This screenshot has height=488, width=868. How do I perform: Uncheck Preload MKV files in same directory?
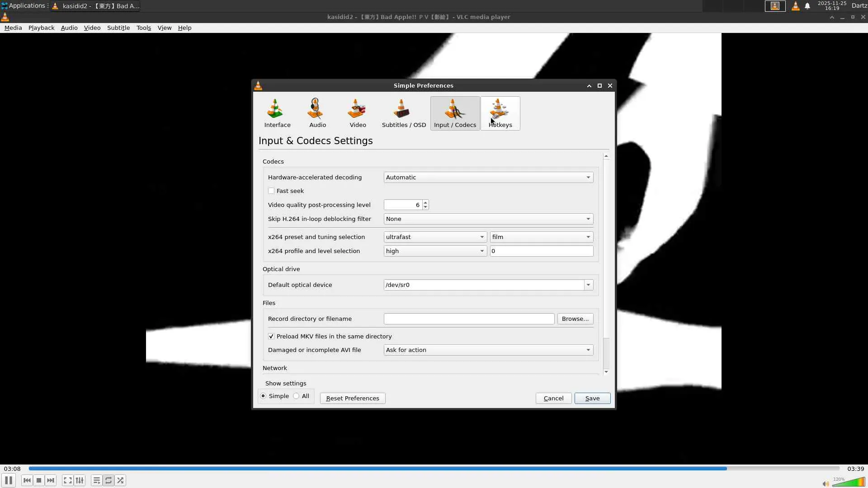[x=271, y=337]
